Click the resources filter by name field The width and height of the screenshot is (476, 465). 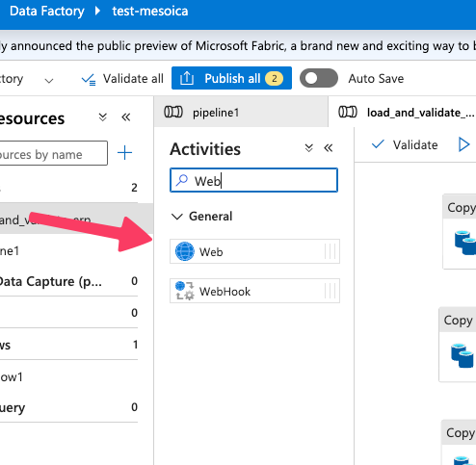pos(53,153)
